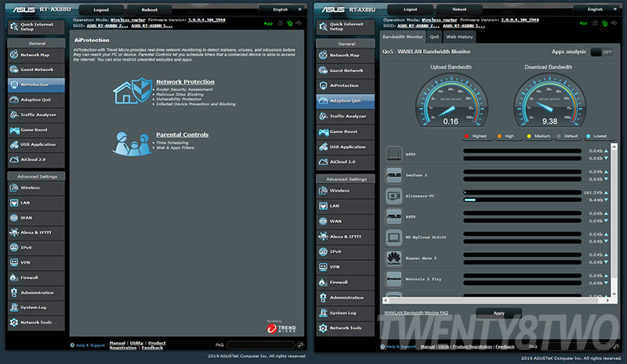Viewport: 627px width, 364px height.
Task: Open Firewall in right window sidebar
Action: tap(346, 283)
